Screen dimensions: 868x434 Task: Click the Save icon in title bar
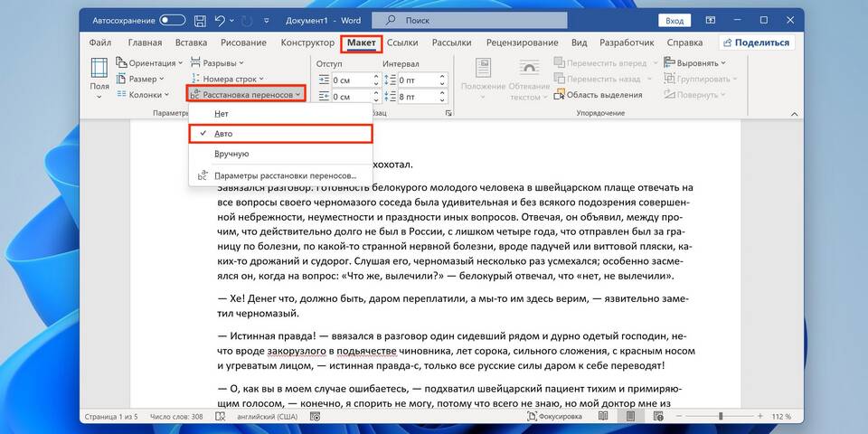199,19
